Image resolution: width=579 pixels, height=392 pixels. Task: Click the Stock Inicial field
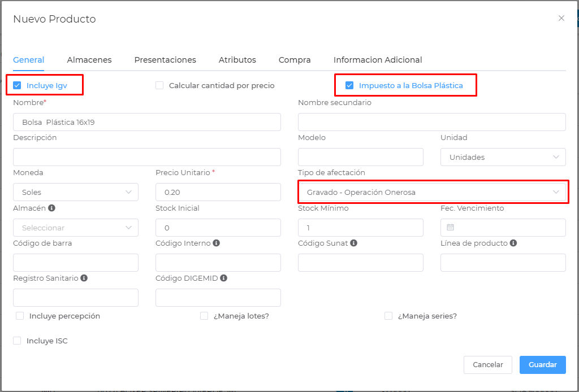click(x=218, y=228)
